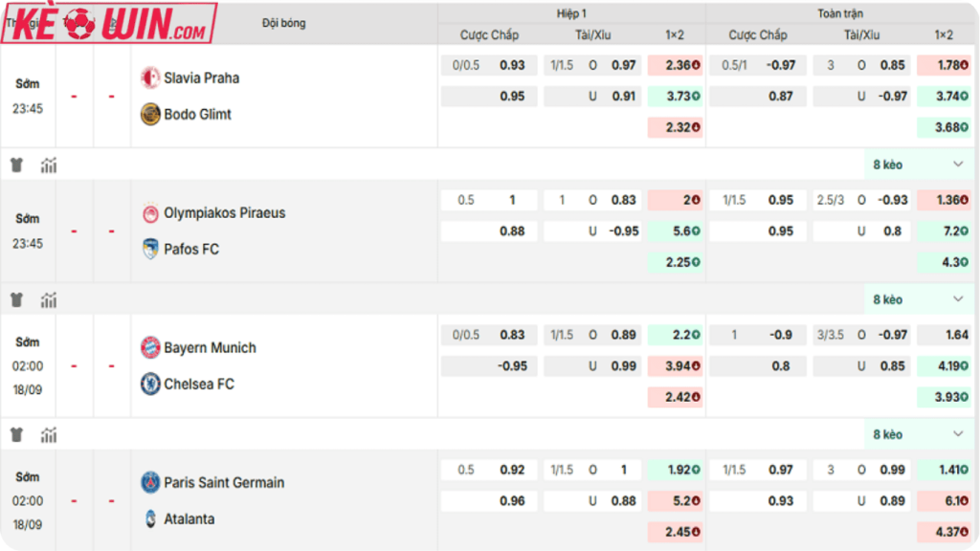Click shirt icon below Olympiakos vs Pafos match
Screen dimensions: 980x551
[16, 300]
